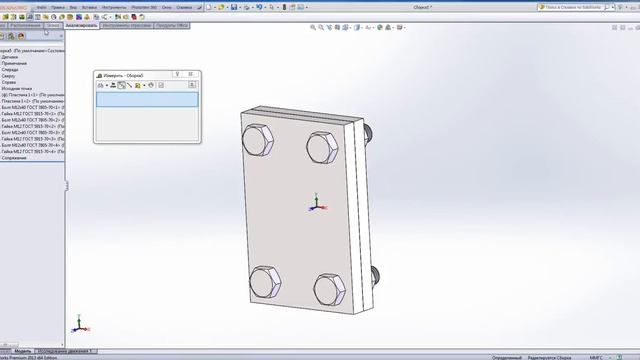Screen dimensions: 640x360
Task: Select Пластина 1<1> component in tree
Action: point(33,95)
